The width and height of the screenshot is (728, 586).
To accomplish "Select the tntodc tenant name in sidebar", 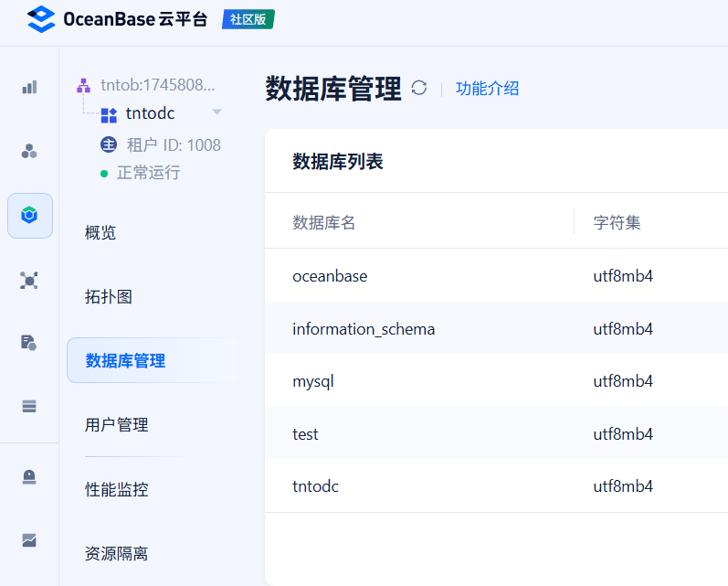I will click(x=150, y=113).
